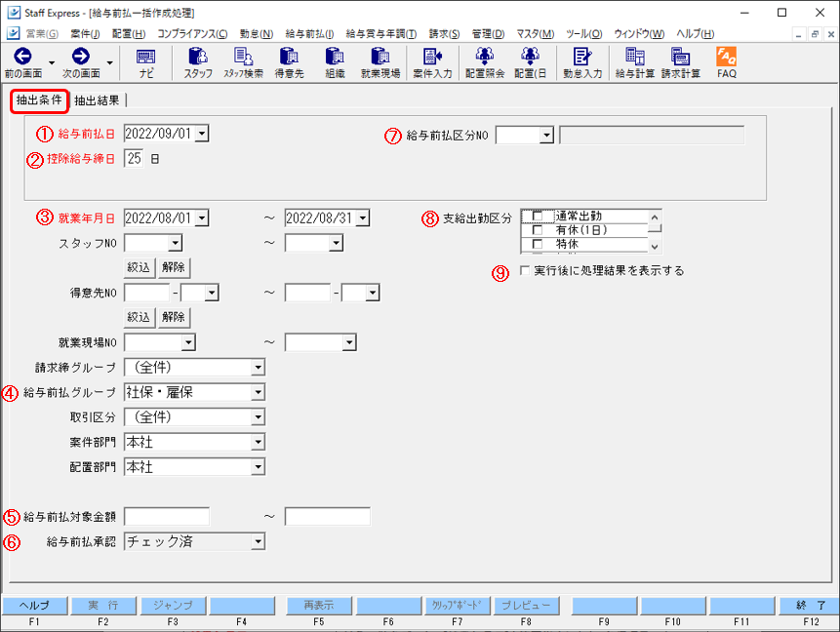This screenshot has height=632, width=840.
Task: Click the 終了 F12 button
Action: coord(811,606)
